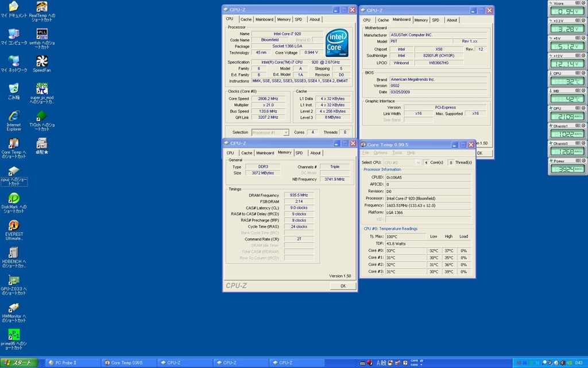The width and height of the screenshot is (588, 368).
Task: Open the GPU-Z 0.3.3 shortcut
Action: [14, 285]
